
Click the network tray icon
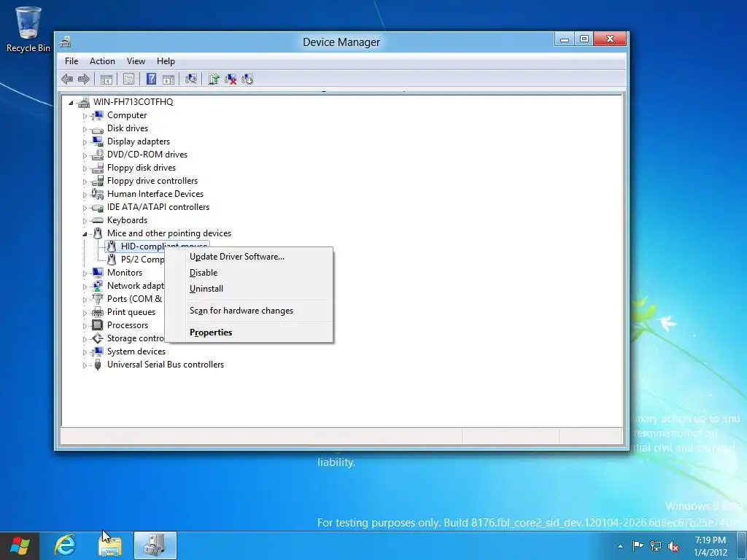(x=656, y=547)
